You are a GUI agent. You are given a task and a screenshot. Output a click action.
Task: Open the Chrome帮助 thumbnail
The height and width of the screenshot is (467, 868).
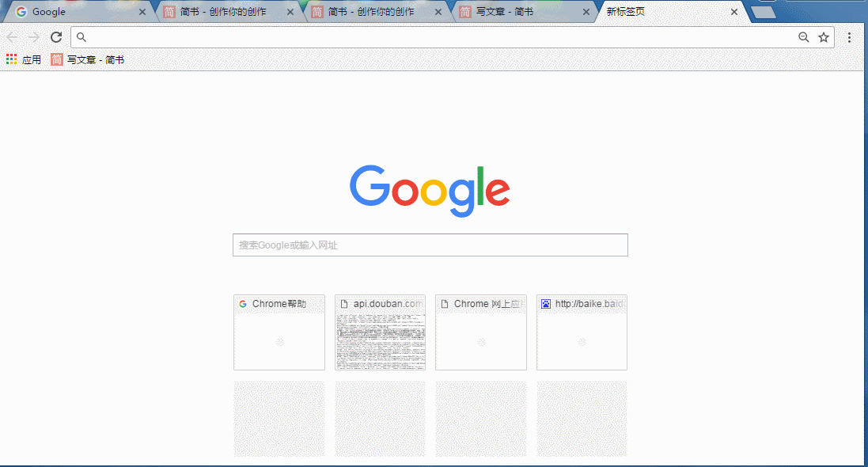[279, 332]
